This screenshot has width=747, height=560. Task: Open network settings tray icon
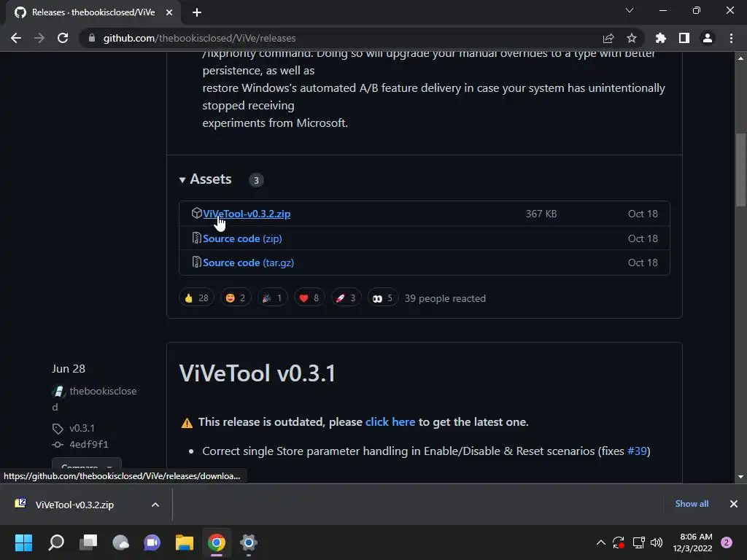point(638,542)
